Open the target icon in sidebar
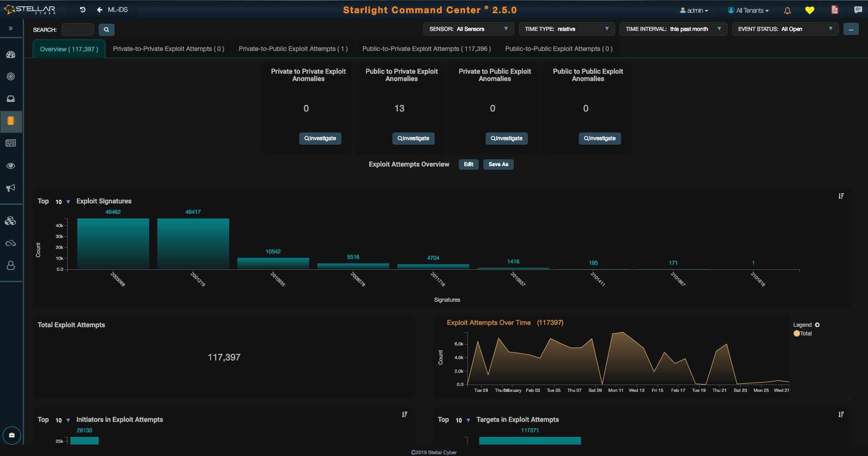 [x=11, y=76]
